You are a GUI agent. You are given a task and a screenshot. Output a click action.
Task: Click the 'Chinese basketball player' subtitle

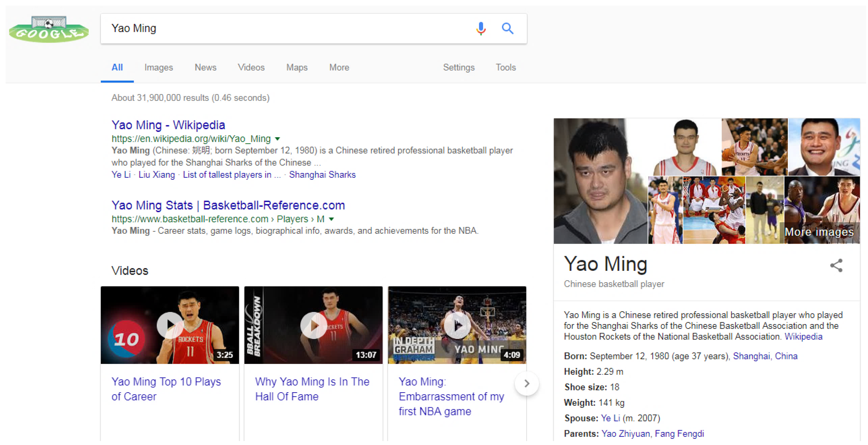tap(614, 284)
